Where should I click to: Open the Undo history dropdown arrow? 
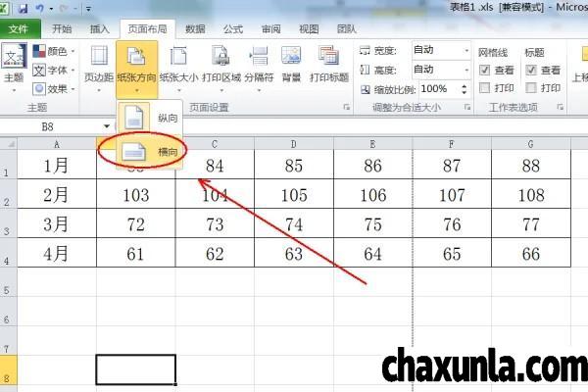click(x=51, y=8)
